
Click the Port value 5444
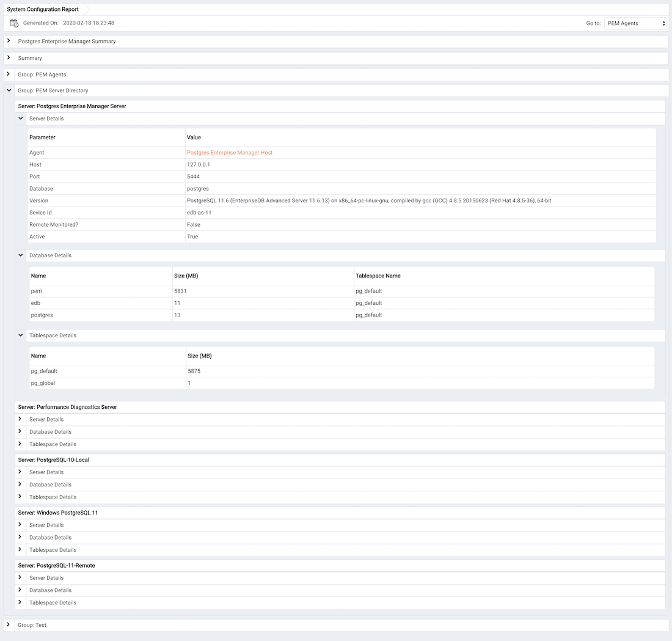[193, 177]
